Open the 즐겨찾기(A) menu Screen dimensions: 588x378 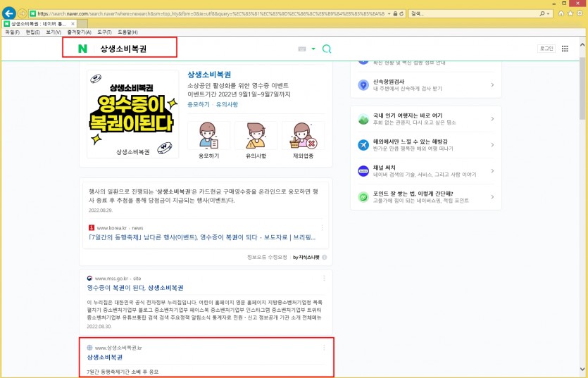[x=78, y=32]
